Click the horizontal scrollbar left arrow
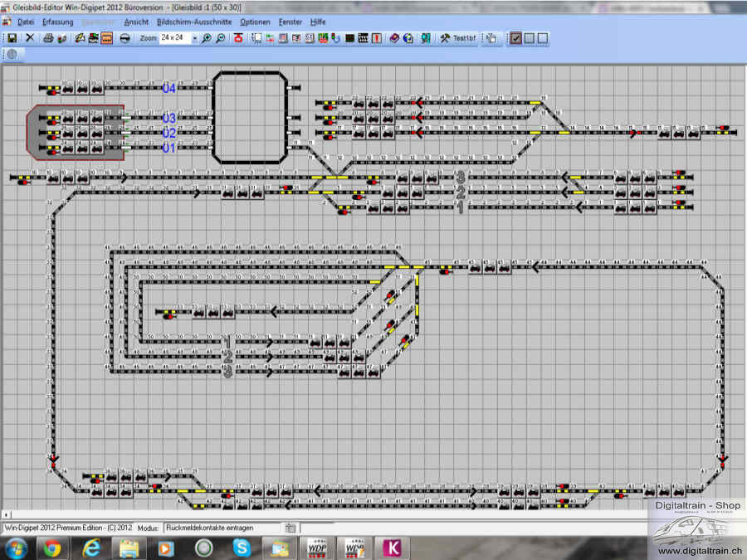Image resolution: width=747 pixels, height=560 pixels. tap(7, 514)
